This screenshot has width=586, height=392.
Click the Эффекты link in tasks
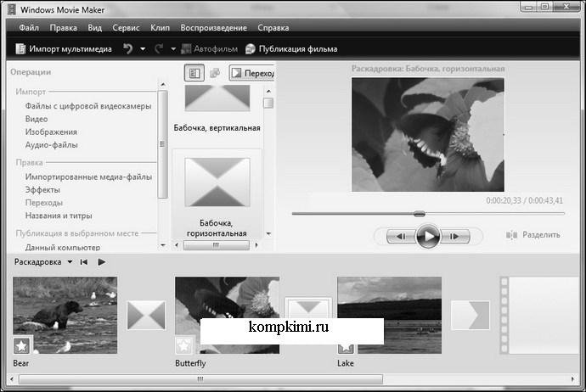(42, 190)
